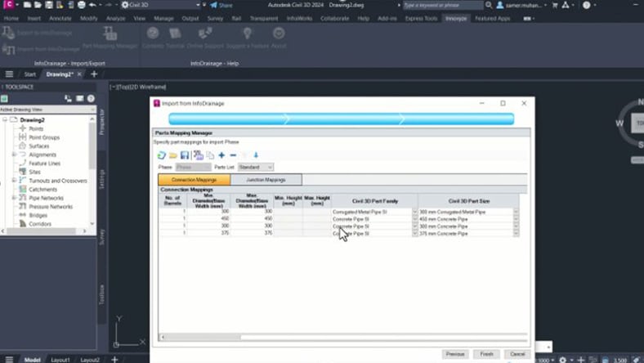The height and width of the screenshot is (363, 644).
Task: Click Import from InfoDrainage in the ribbon
Action: click(x=41, y=49)
